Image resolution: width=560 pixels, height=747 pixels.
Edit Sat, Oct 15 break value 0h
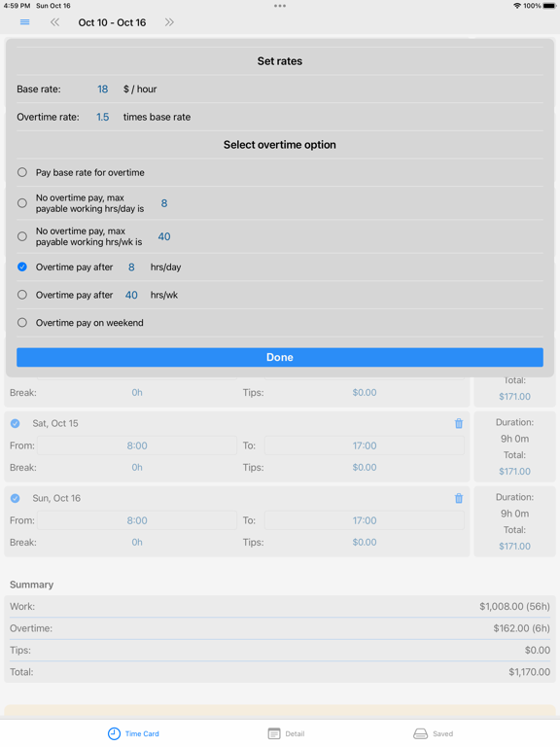(x=137, y=467)
